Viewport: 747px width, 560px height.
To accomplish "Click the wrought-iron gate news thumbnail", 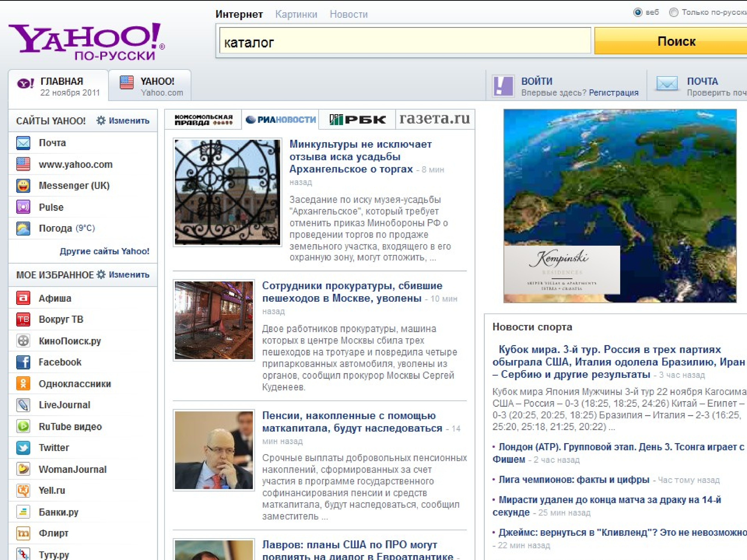I will tap(227, 192).
